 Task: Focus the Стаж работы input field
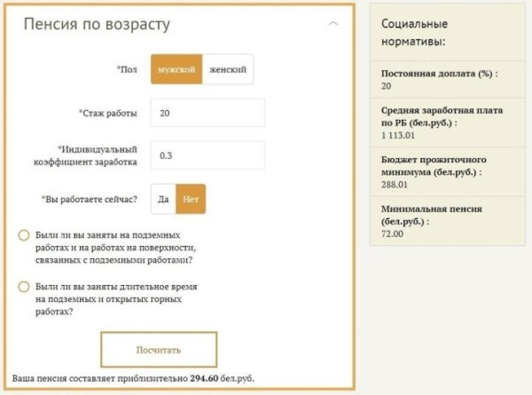(x=207, y=113)
